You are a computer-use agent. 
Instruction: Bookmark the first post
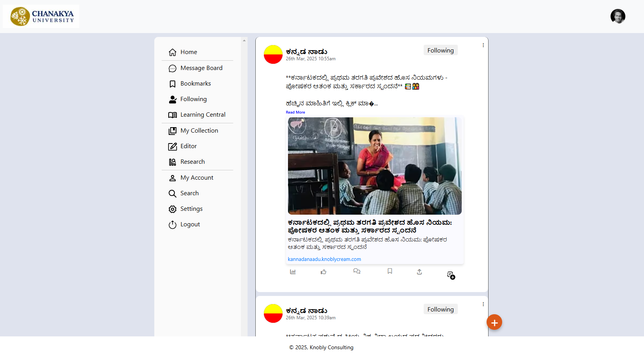pos(390,271)
